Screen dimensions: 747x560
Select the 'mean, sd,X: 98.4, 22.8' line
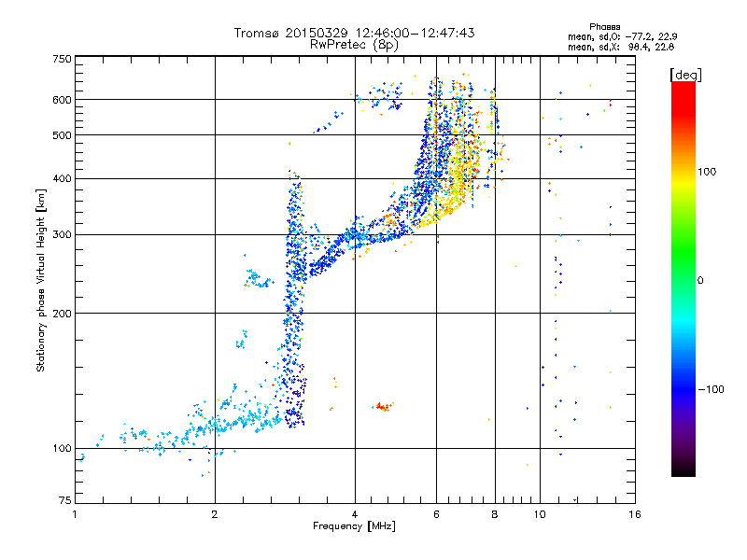(x=621, y=47)
